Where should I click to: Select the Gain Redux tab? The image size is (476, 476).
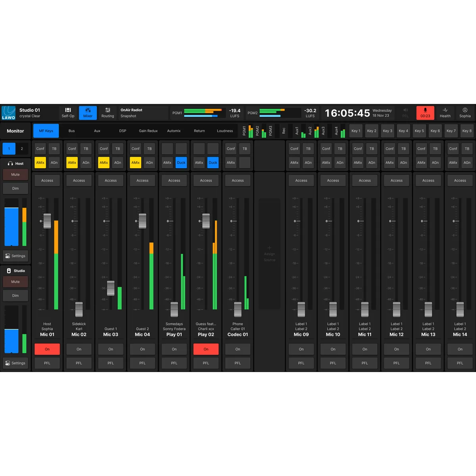(x=148, y=131)
